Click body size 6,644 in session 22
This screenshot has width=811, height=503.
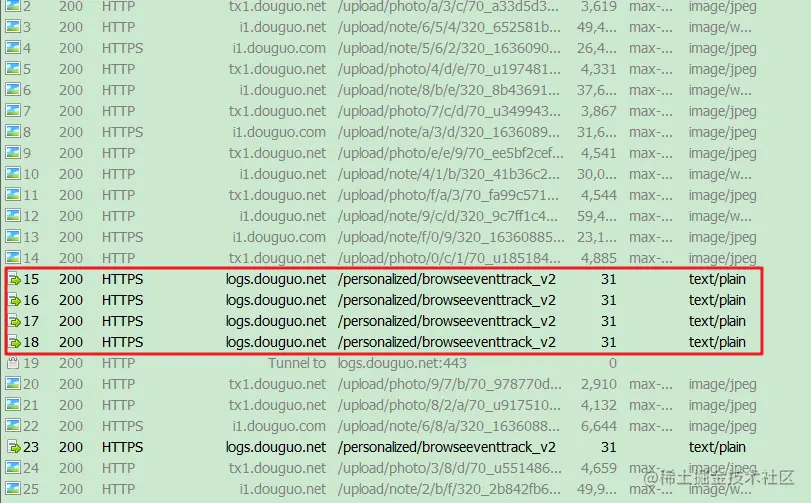[x=598, y=426]
